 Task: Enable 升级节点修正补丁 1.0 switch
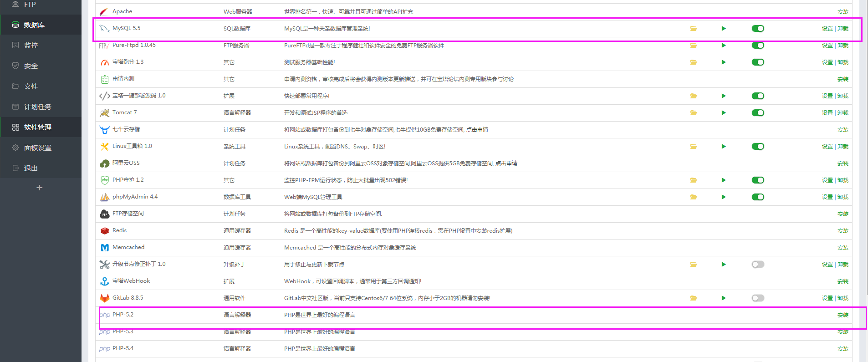758,265
